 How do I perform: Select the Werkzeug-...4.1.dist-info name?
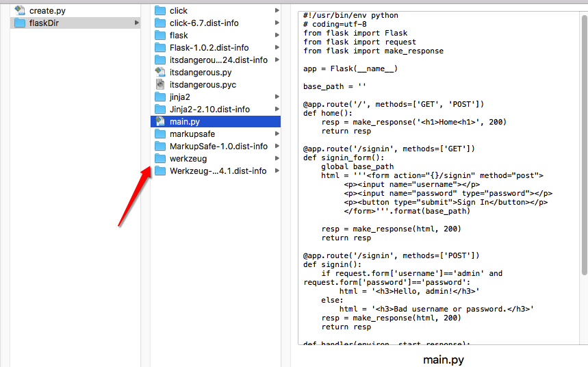pos(218,171)
